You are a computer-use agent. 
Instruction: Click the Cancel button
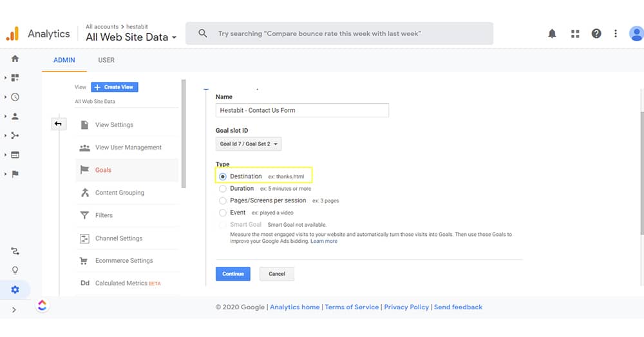click(x=277, y=274)
